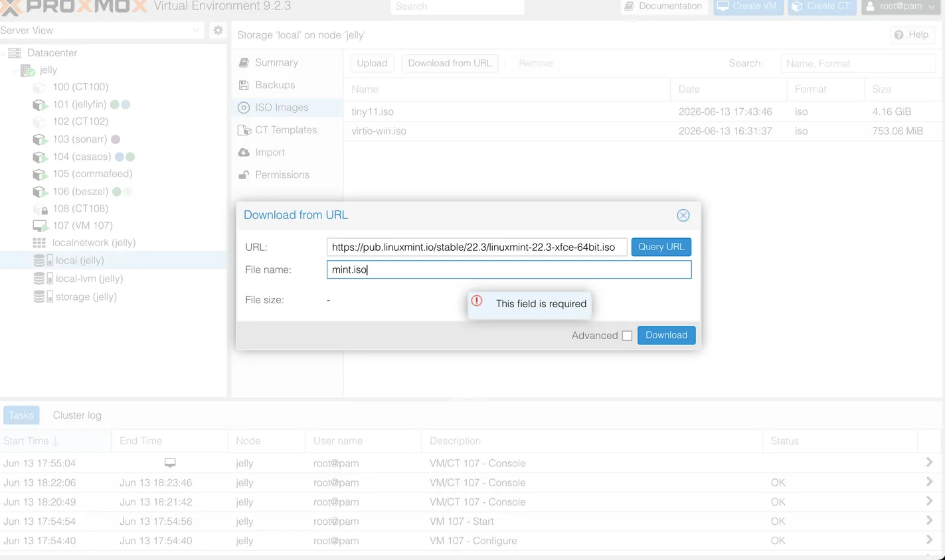
Task: Enable the Advanced checkbox
Action: pyautogui.click(x=627, y=336)
